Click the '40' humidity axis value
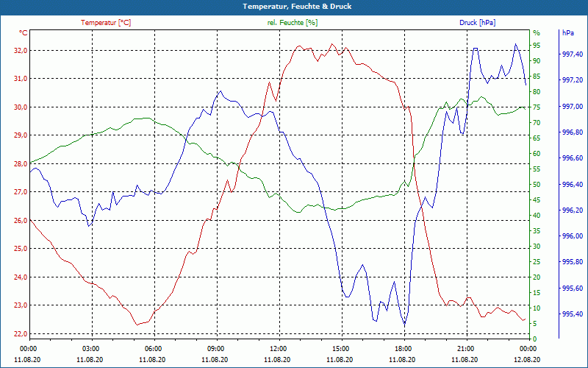 (537, 216)
